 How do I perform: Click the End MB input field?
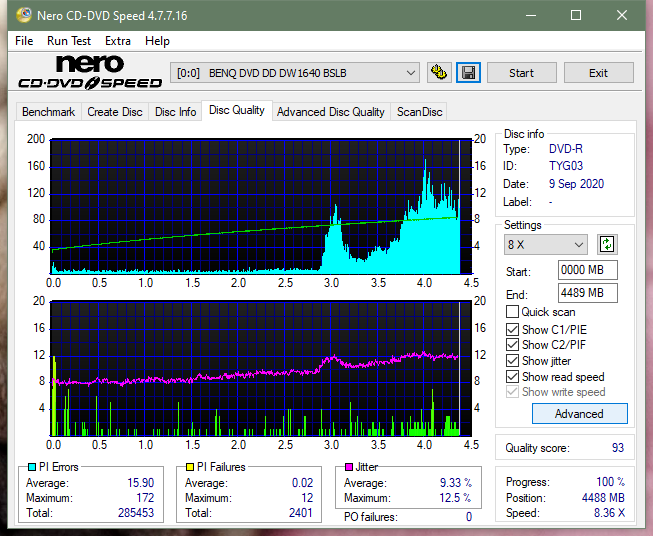coord(588,293)
